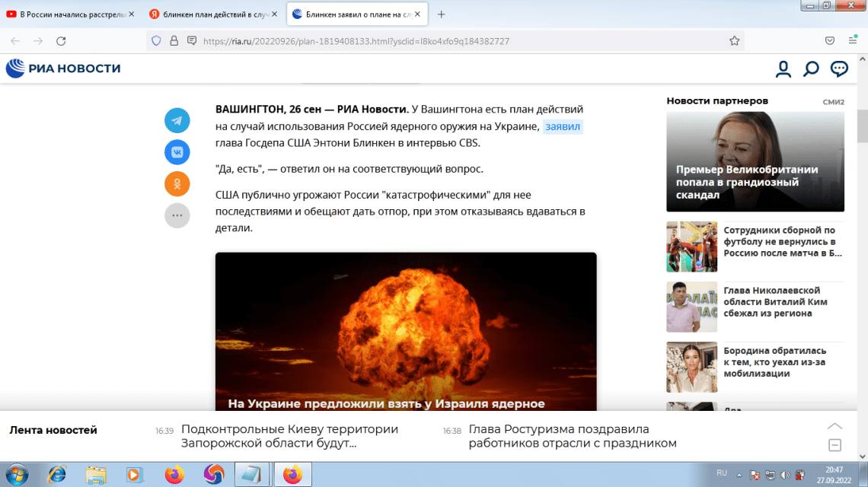Click the 'заявил' link in the article

[563, 126]
